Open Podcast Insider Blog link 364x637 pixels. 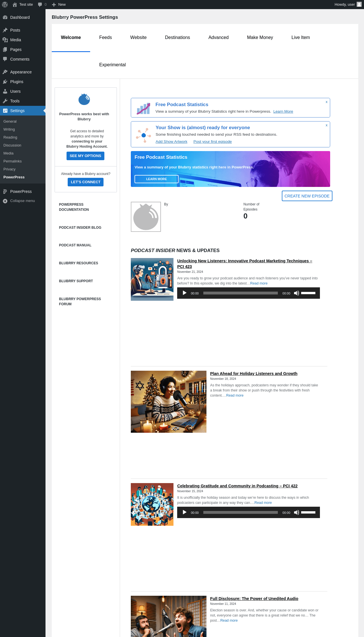pos(80,228)
